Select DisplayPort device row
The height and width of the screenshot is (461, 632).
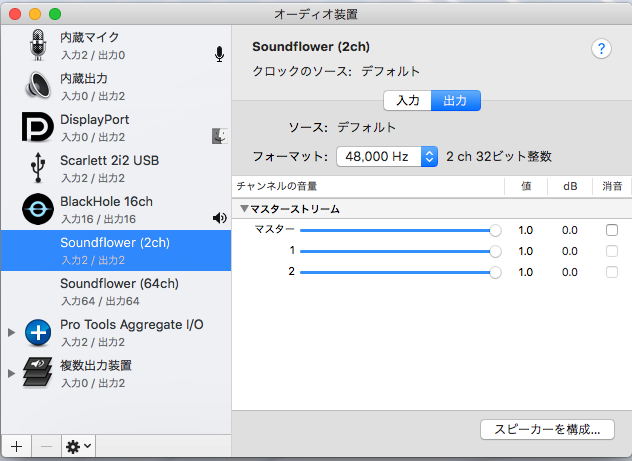[116, 128]
